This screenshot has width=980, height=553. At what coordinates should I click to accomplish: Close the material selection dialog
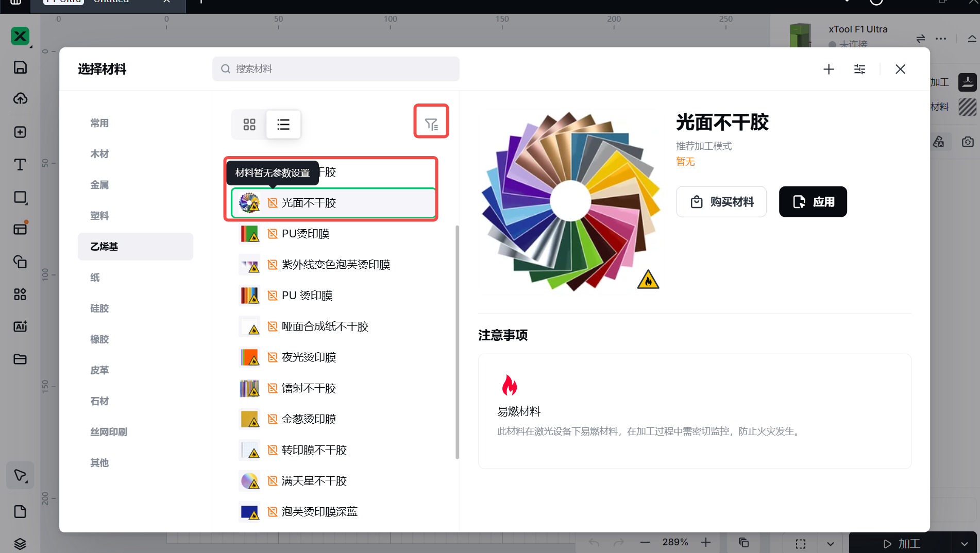tap(900, 69)
